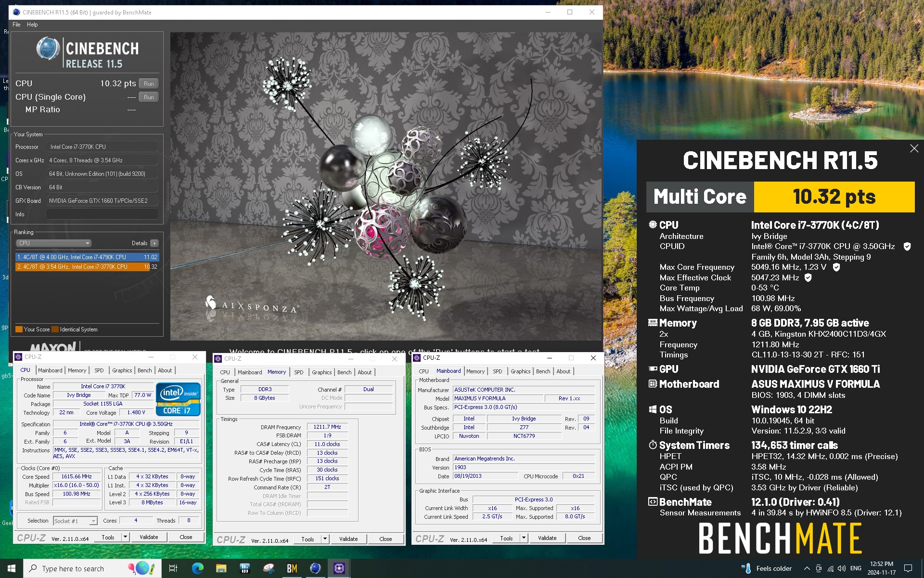Click the taskbar search box
This screenshot has height=578, width=924.
point(92,568)
